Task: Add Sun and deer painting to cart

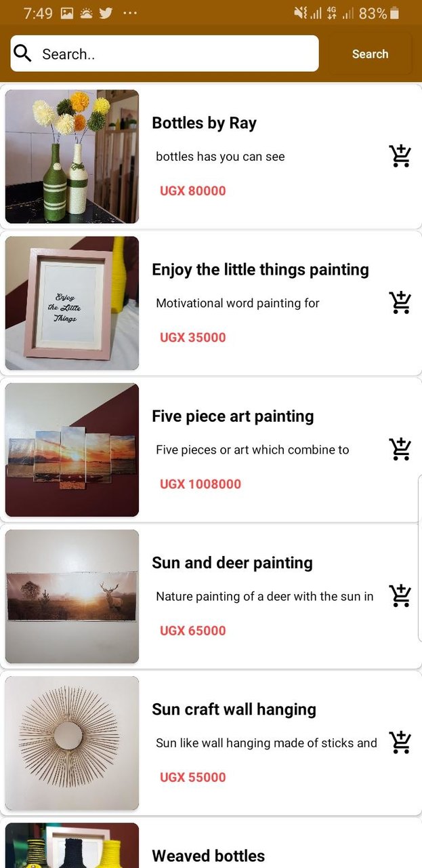Action: tap(400, 595)
